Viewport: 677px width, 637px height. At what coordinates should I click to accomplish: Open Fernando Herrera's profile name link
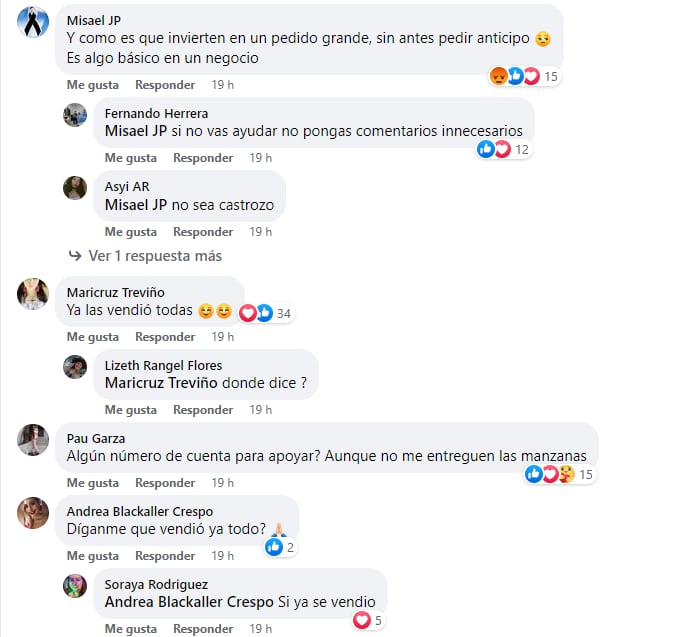click(x=156, y=114)
